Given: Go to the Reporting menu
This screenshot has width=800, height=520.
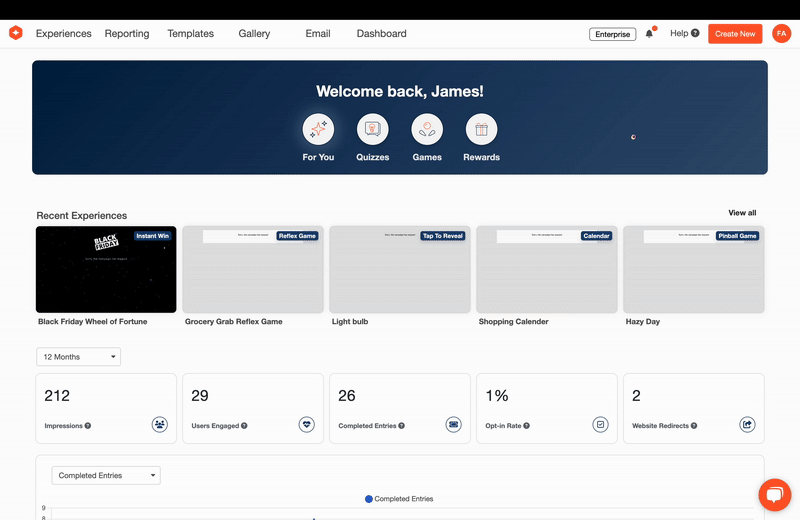Looking at the screenshot, I should (127, 34).
